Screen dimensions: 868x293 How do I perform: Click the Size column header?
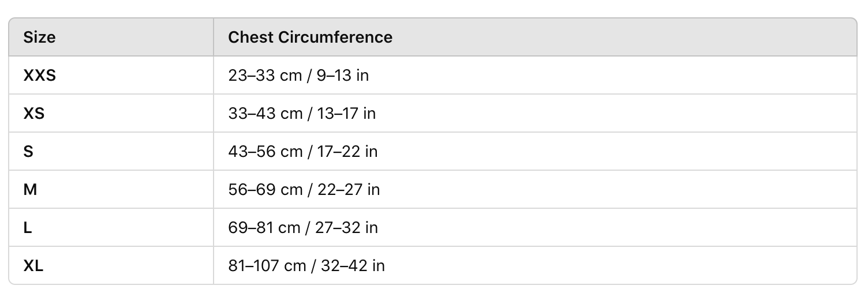click(x=39, y=37)
